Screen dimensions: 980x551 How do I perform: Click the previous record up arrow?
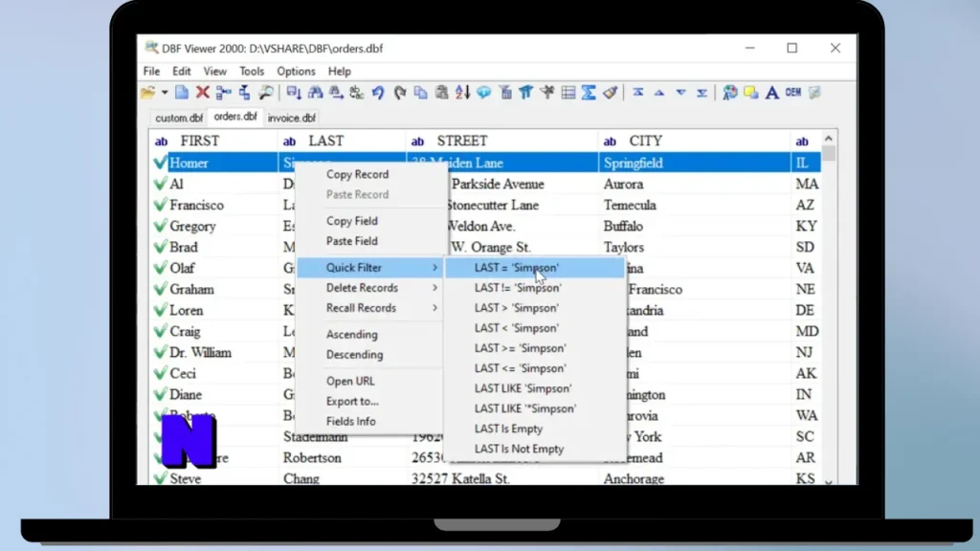click(x=659, y=93)
